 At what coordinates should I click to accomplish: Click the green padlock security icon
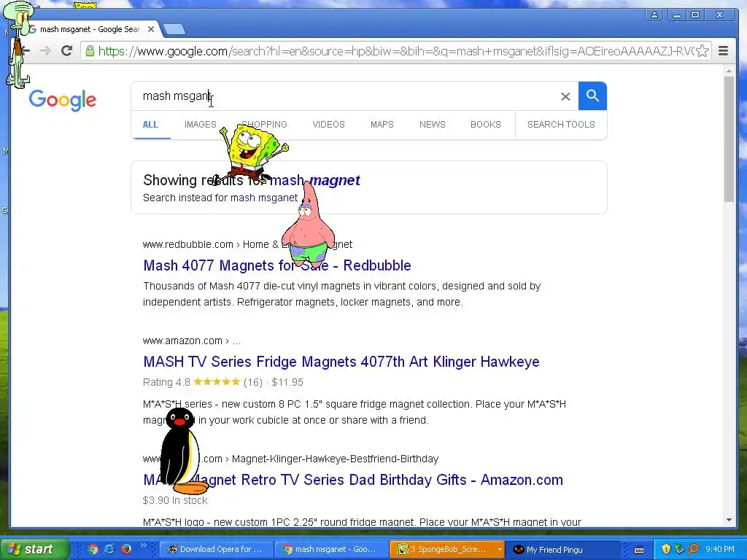(x=90, y=51)
